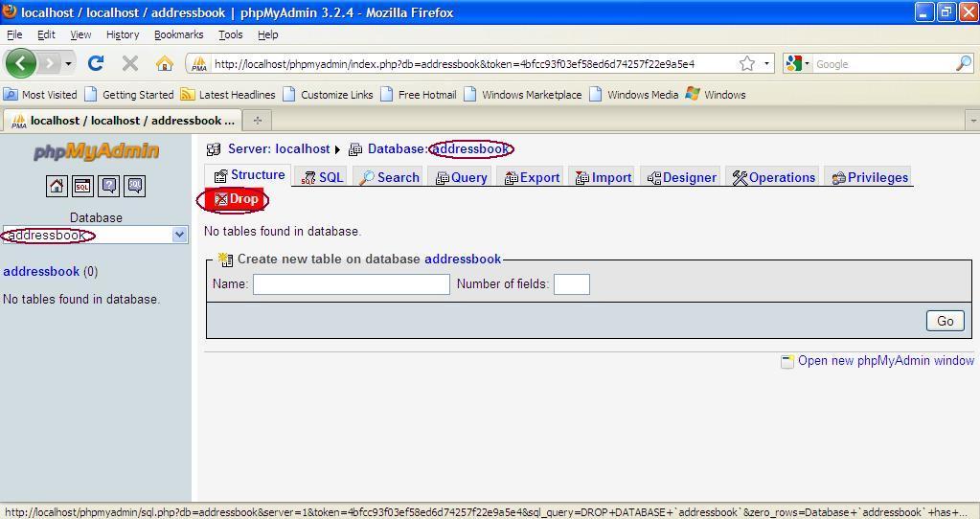Open Latest Headlines feed bookmark
980x519 pixels.
[228, 94]
